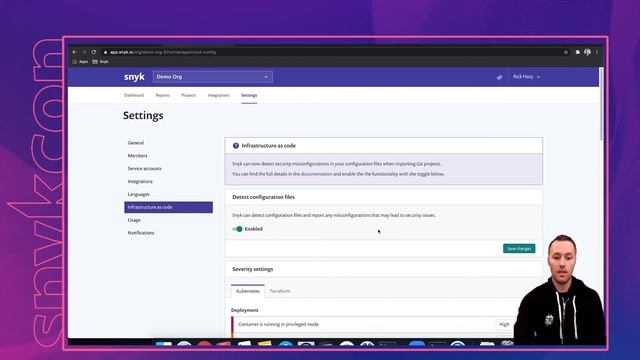
Task: Open General settings in the sidebar
Action: [136, 143]
